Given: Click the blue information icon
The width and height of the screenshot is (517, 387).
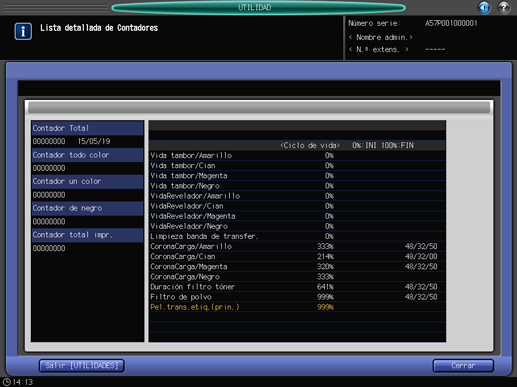Looking at the screenshot, I should [x=23, y=31].
